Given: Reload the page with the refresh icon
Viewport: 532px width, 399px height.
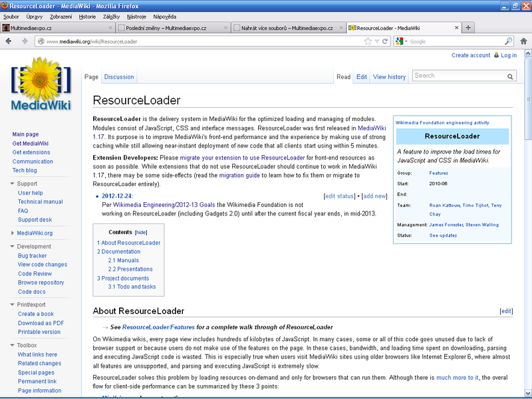Looking at the screenshot, I should (x=385, y=41).
